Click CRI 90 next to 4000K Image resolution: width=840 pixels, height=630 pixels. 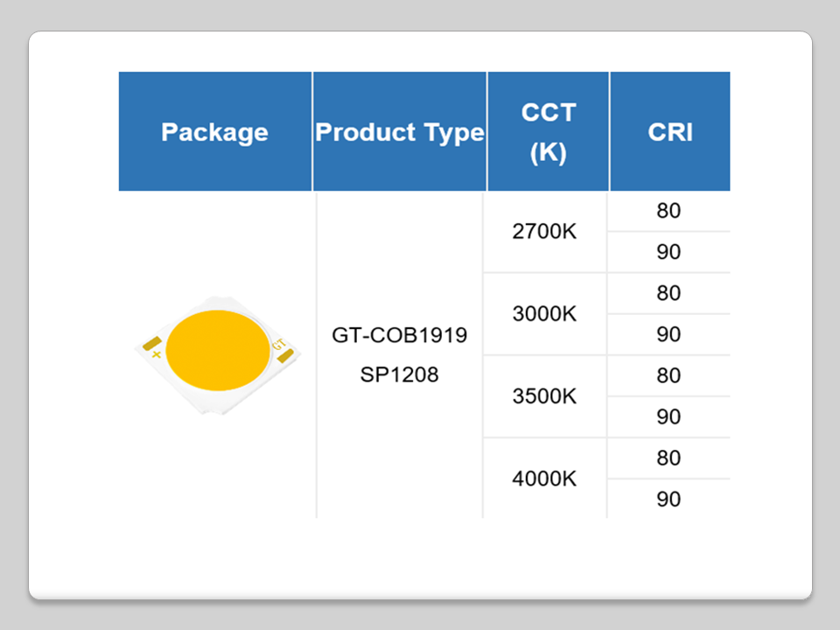(668, 500)
